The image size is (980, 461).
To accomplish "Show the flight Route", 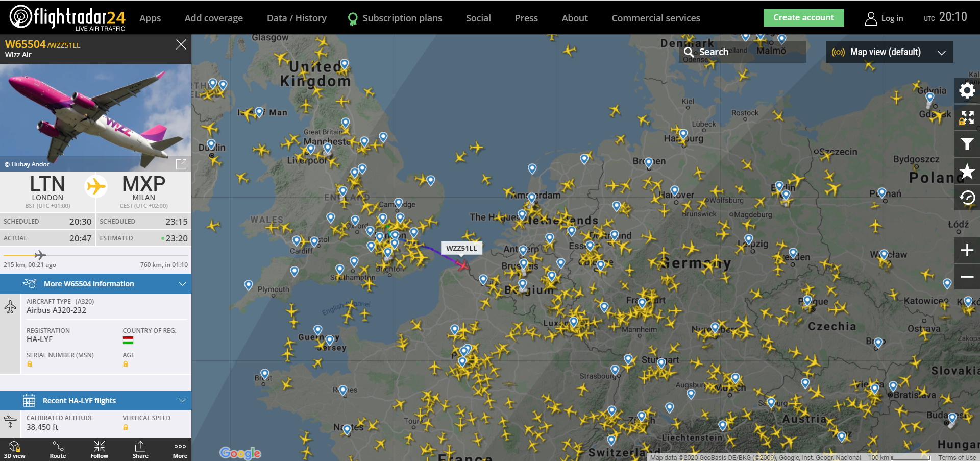I will point(58,449).
